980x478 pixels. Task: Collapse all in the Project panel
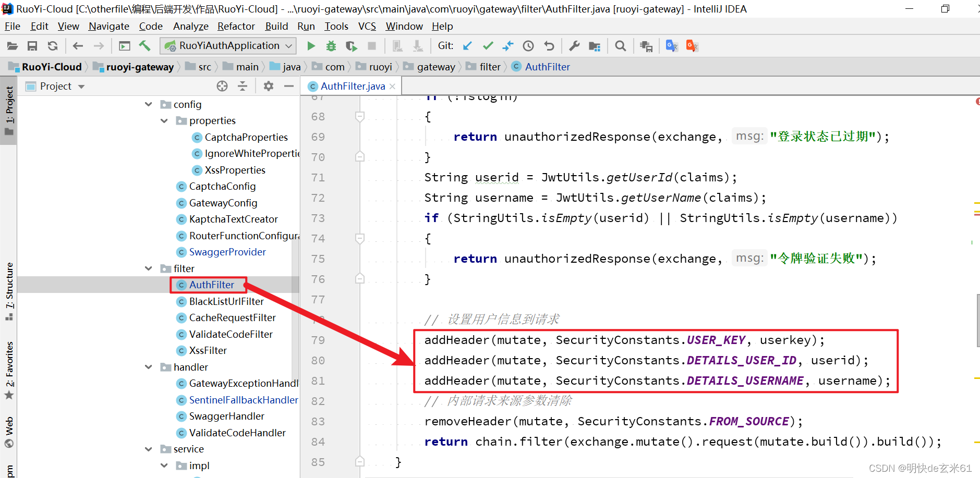(x=243, y=86)
